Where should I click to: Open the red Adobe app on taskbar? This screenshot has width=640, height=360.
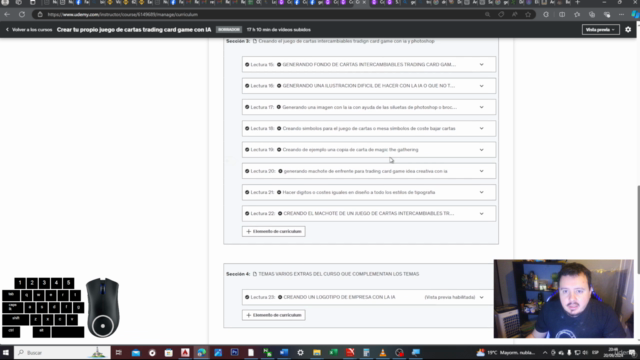[x=185, y=353]
